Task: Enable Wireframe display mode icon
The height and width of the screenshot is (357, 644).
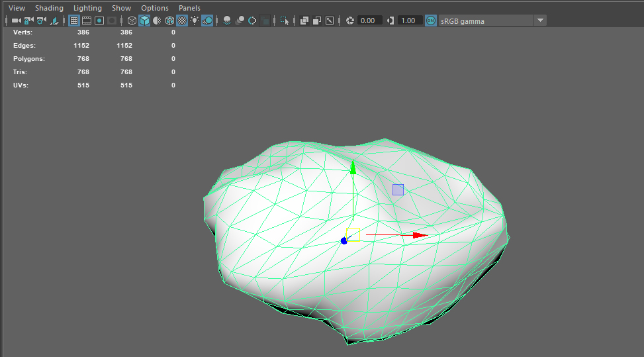Action: tap(132, 21)
